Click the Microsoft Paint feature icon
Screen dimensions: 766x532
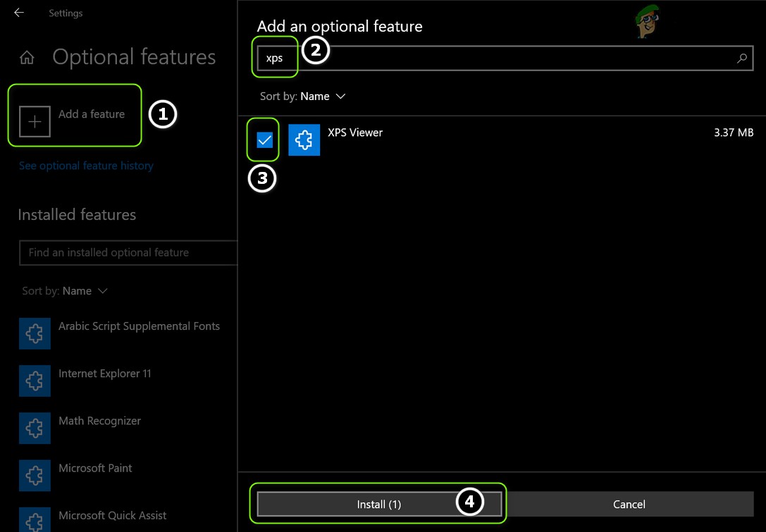[35, 475]
